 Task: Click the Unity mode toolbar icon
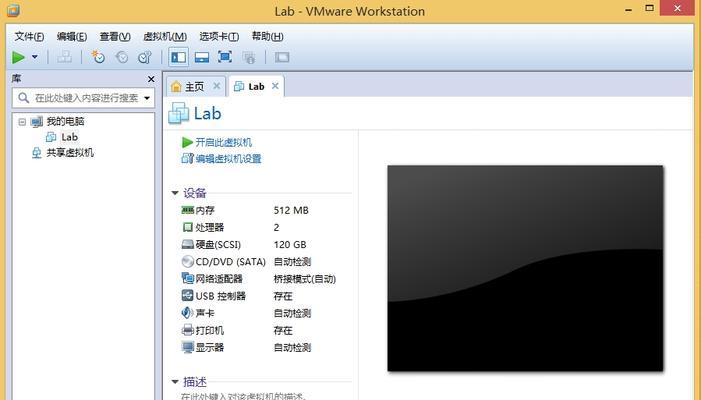pos(249,57)
